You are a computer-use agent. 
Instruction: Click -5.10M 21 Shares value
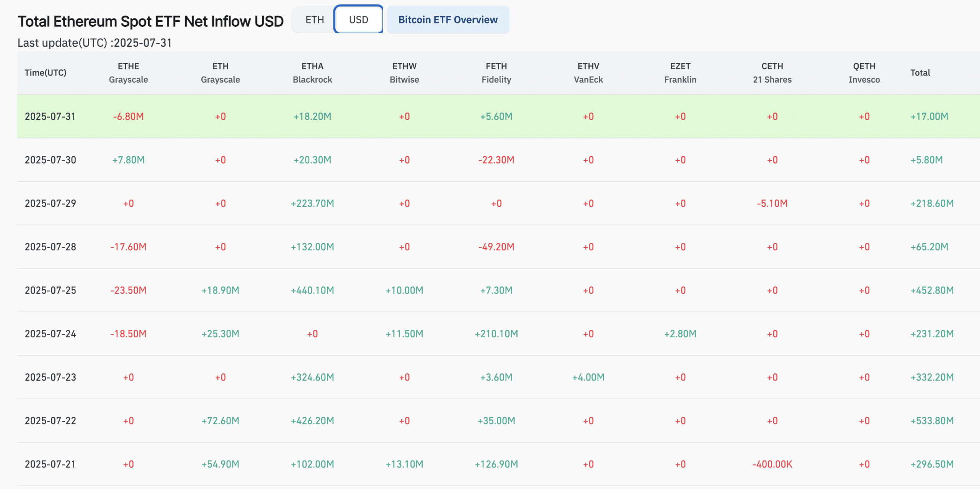(772, 203)
